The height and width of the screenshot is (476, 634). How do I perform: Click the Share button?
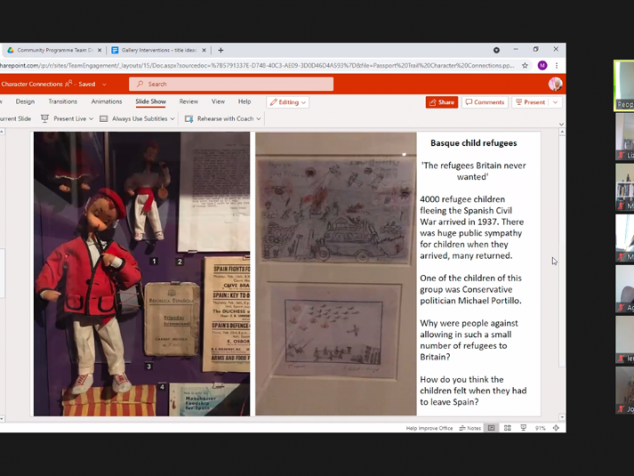[x=442, y=102]
